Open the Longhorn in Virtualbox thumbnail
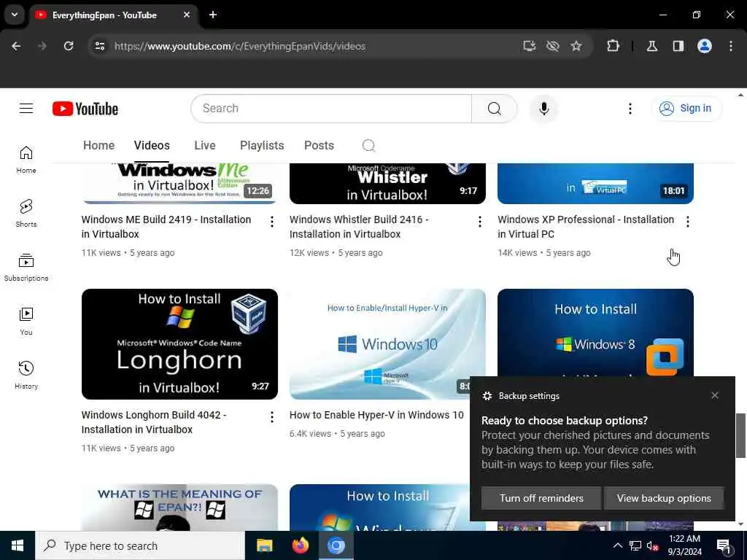Image resolution: width=747 pixels, height=560 pixels. coord(179,344)
